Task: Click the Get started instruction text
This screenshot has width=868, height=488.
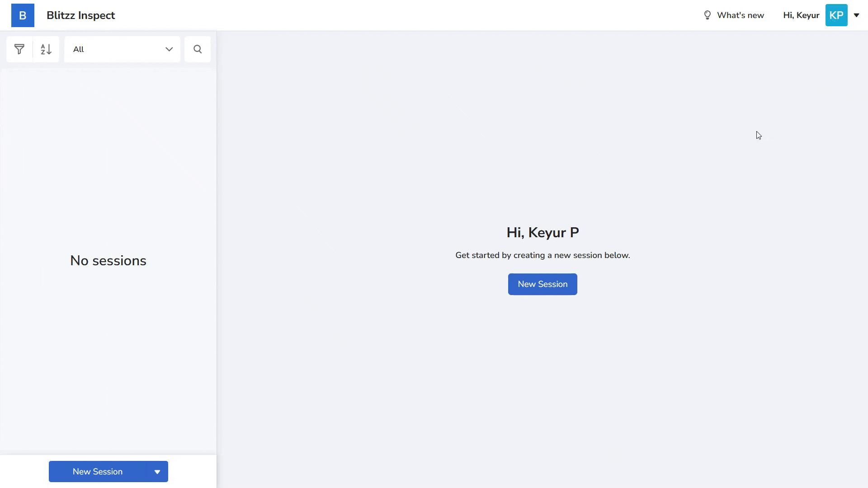Action: tap(542, 255)
